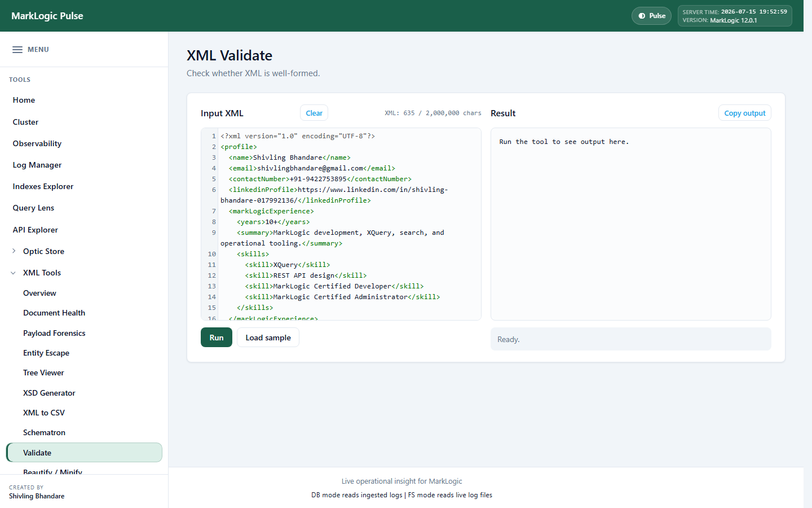Click the email line in editor

pyautogui.click(x=312, y=168)
